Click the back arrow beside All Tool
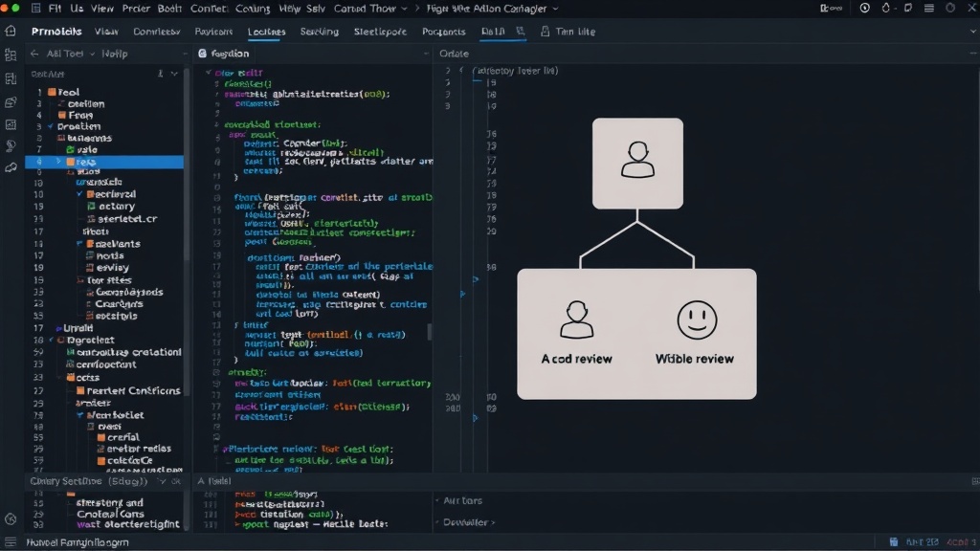Screen dimensions: 980x551 click(x=34, y=54)
